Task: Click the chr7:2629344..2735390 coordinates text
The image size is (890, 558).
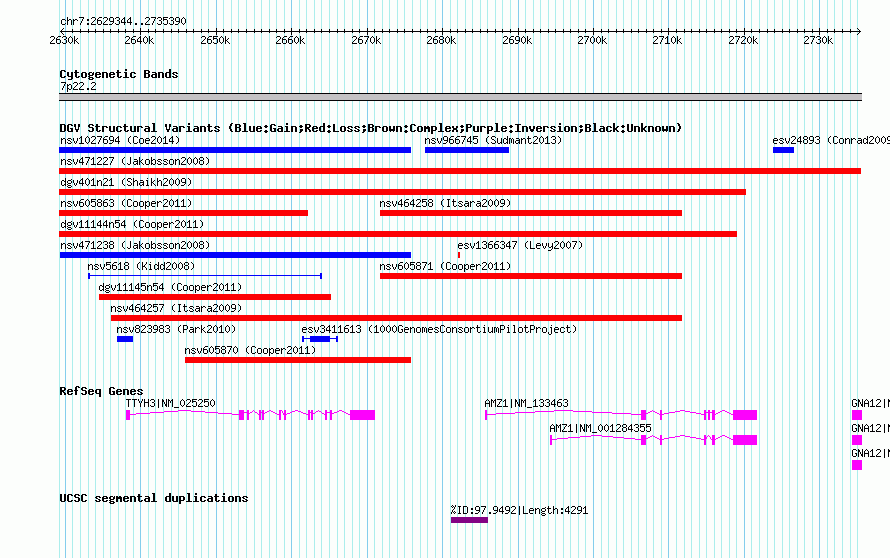Action: tap(123, 21)
